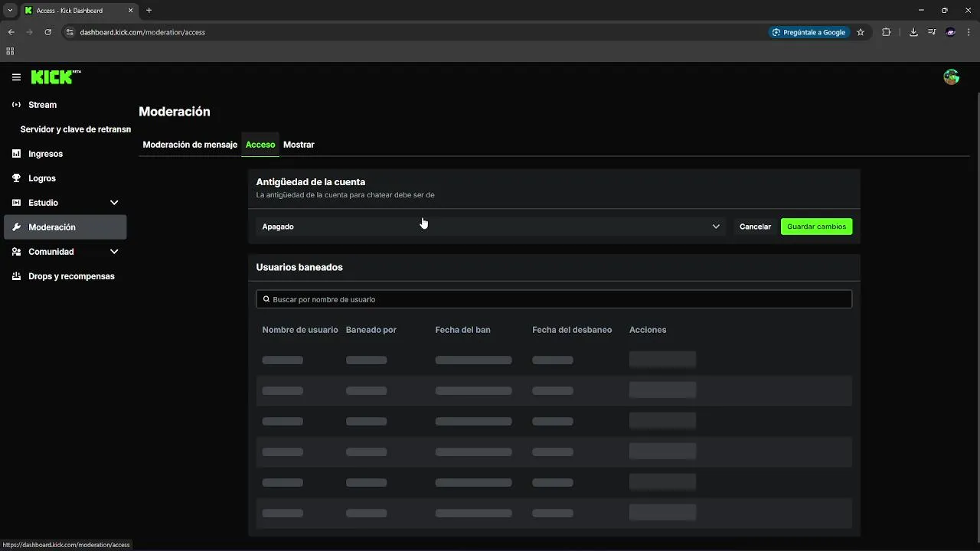
Task: Click the Logros trophy icon
Action: pyautogui.click(x=16, y=178)
